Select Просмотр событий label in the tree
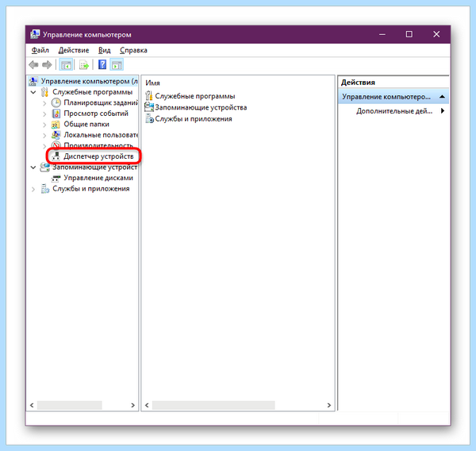The height and width of the screenshot is (451, 476). (x=96, y=114)
